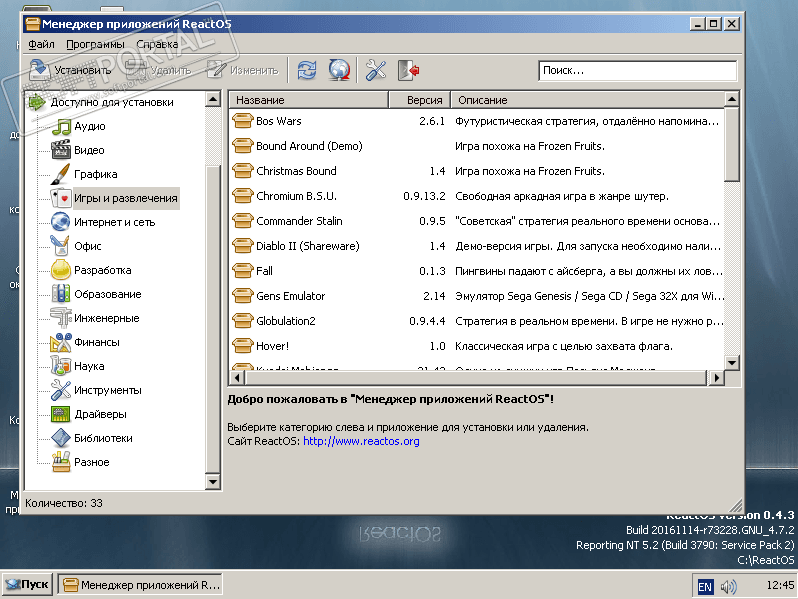The image size is (798, 599).
Task: Open the Пуск start menu
Action: (x=27, y=585)
